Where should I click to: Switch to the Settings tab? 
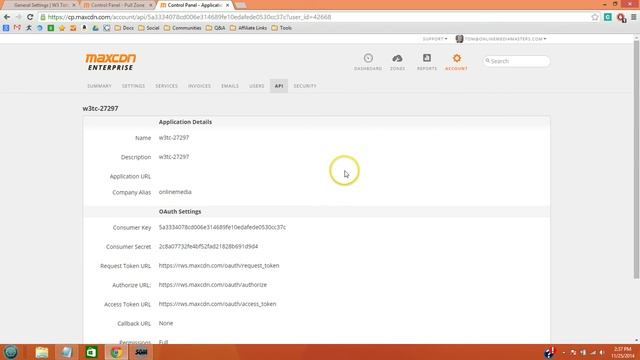pyautogui.click(x=133, y=86)
